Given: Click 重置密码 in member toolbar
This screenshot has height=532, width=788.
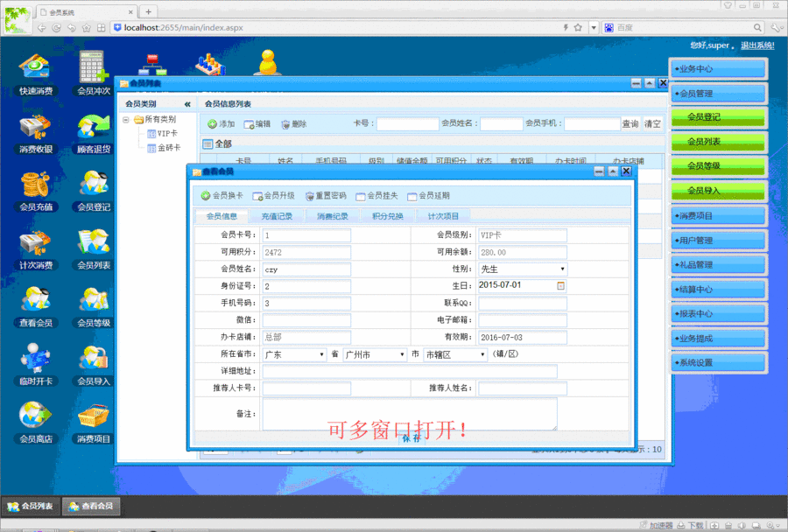Looking at the screenshot, I should click(x=326, y=195).
